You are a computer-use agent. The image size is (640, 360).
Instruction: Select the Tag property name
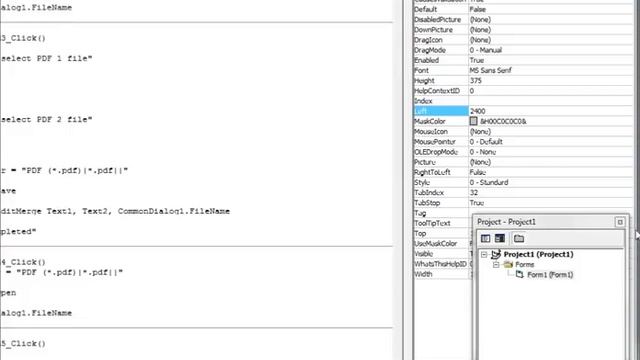tap(420, 213)
